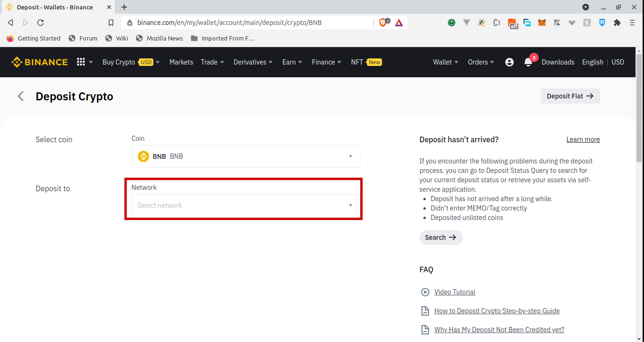644x342 pixels.
Task: Expand the Trade menu
Action: tap(213, 62)
